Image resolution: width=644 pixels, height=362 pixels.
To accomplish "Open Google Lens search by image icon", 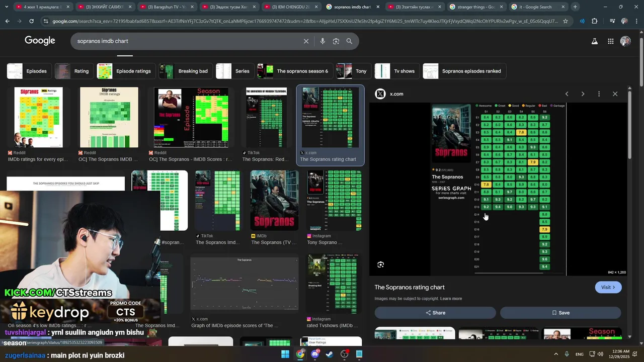I will [336, 41].
